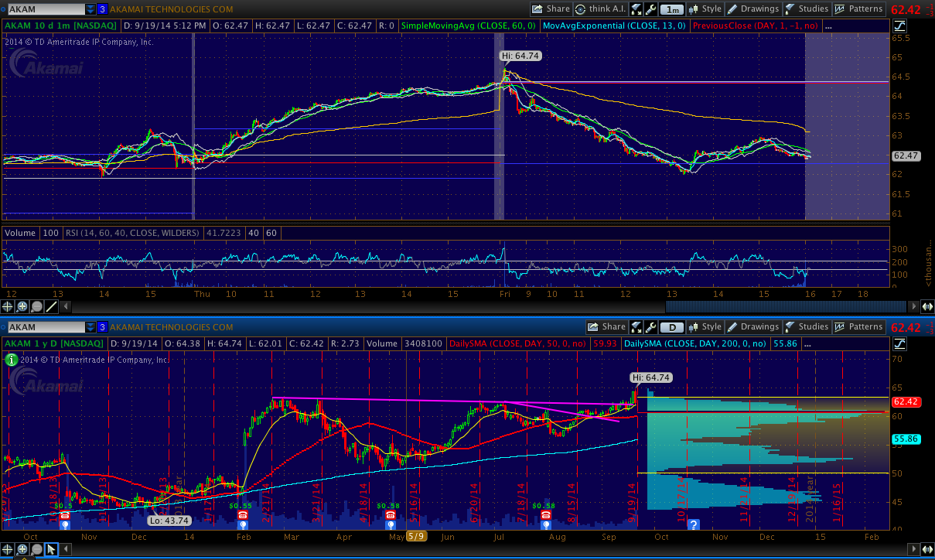Click the question mark event marker near October
935x560 pixels.
tap(693, 524)
